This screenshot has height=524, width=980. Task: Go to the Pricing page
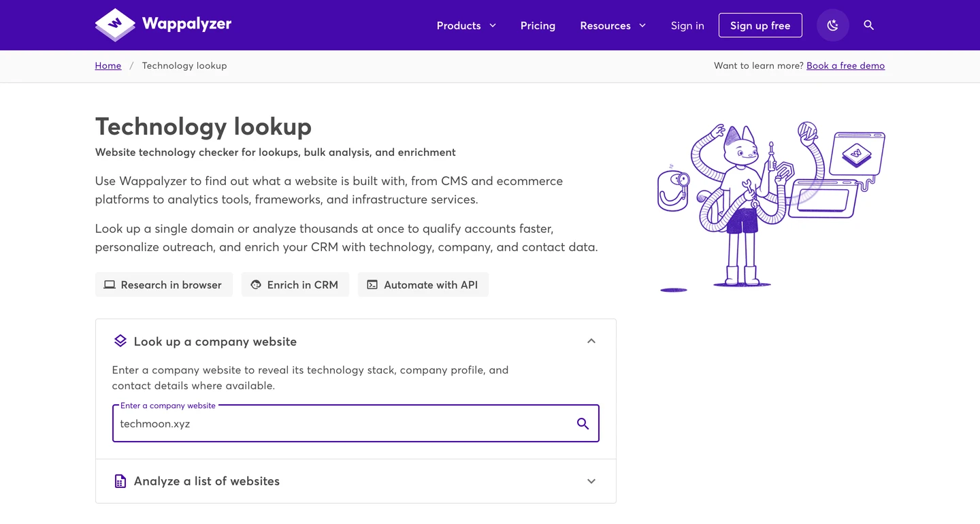538,25
